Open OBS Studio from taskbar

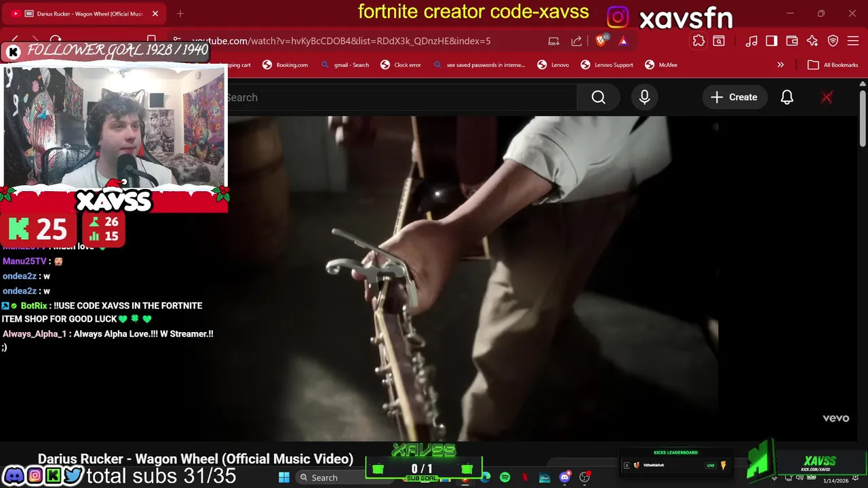(585, 477)
